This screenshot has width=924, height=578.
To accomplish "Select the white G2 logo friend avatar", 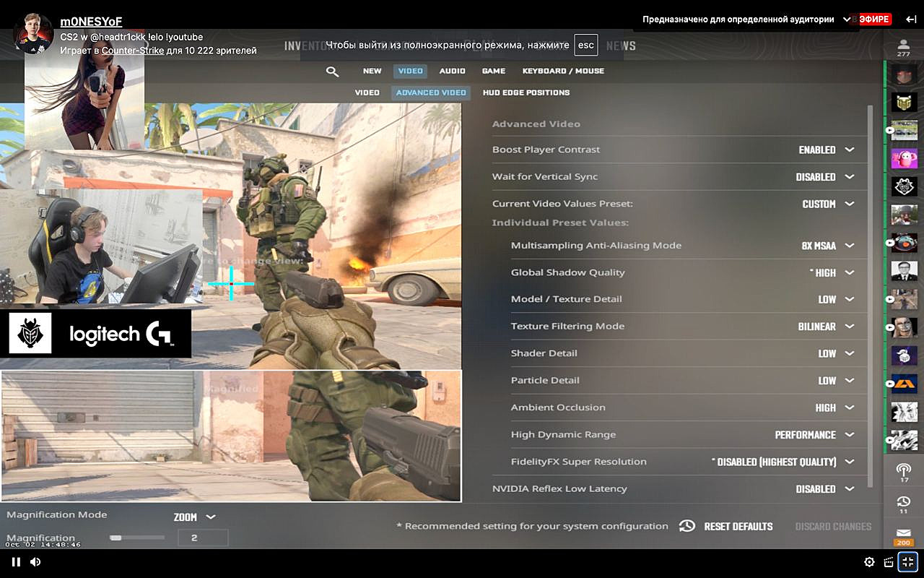I will pyautogui.click(x=905, y=186).
